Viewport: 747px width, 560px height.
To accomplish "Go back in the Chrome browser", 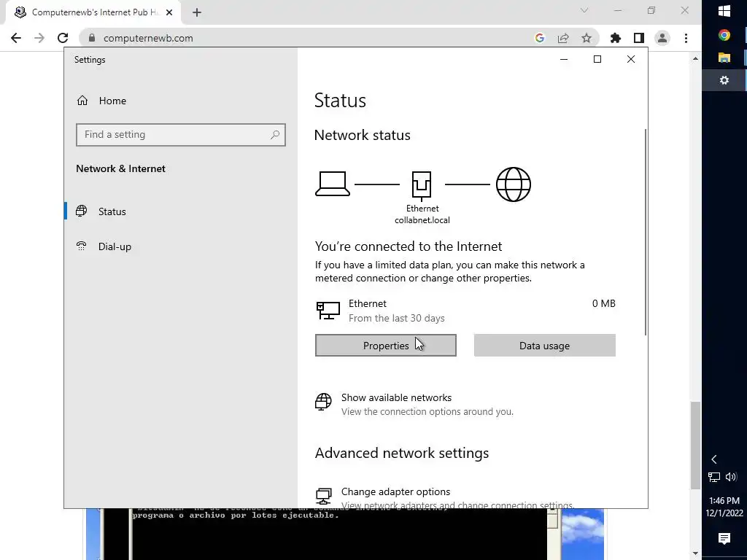I will click(x=16, y=38).
